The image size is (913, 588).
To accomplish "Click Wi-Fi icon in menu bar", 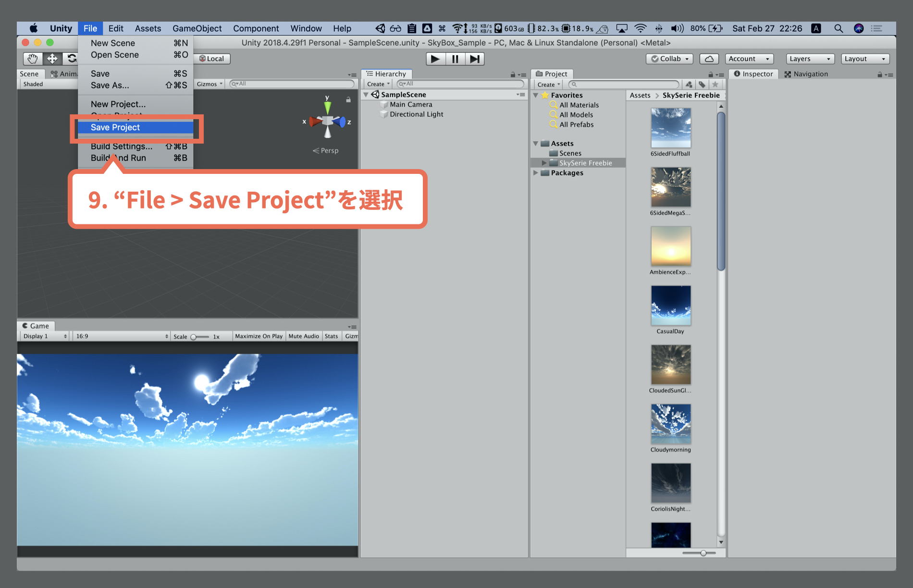I will click(640, 28).
